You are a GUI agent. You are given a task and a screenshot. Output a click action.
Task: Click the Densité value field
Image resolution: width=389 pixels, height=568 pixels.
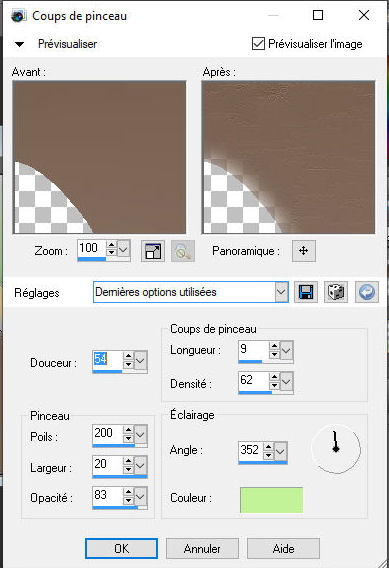click(254, 380)
